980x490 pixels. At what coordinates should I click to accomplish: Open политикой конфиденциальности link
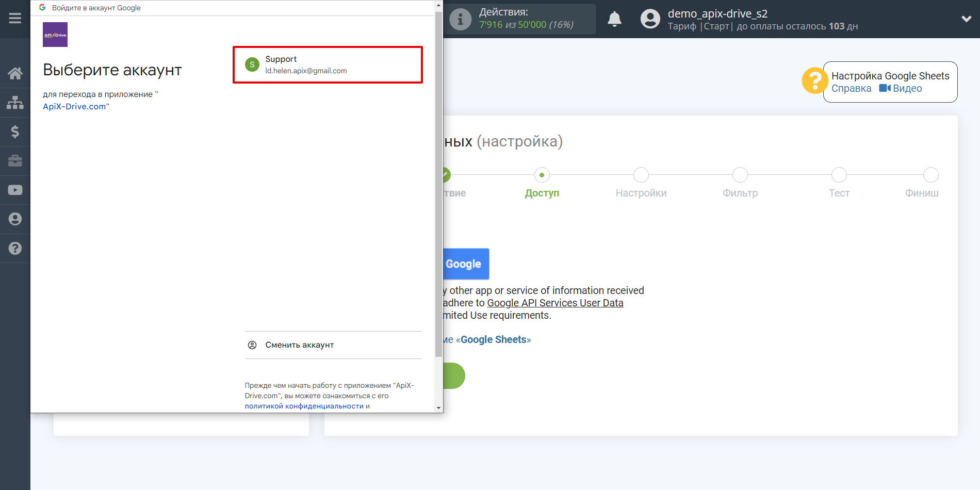click(304, 406)
